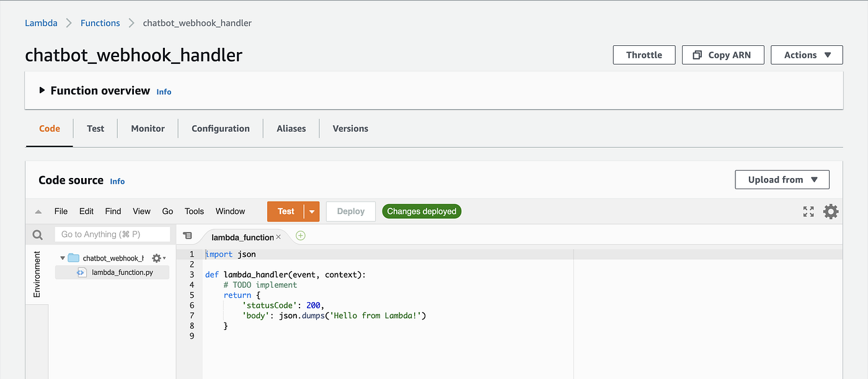Open the Upload from menu
This screenshot has height=379, width=868.
(x=782, y=179)
